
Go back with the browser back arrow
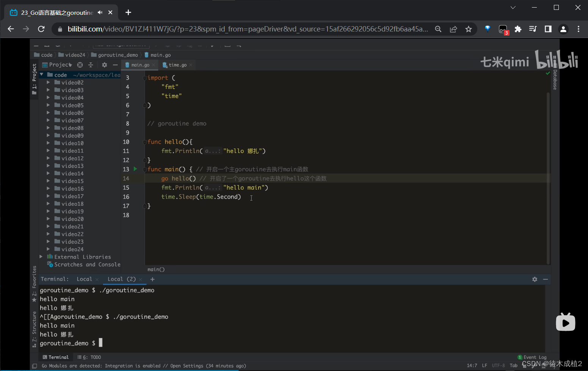[x=11, y=29]
